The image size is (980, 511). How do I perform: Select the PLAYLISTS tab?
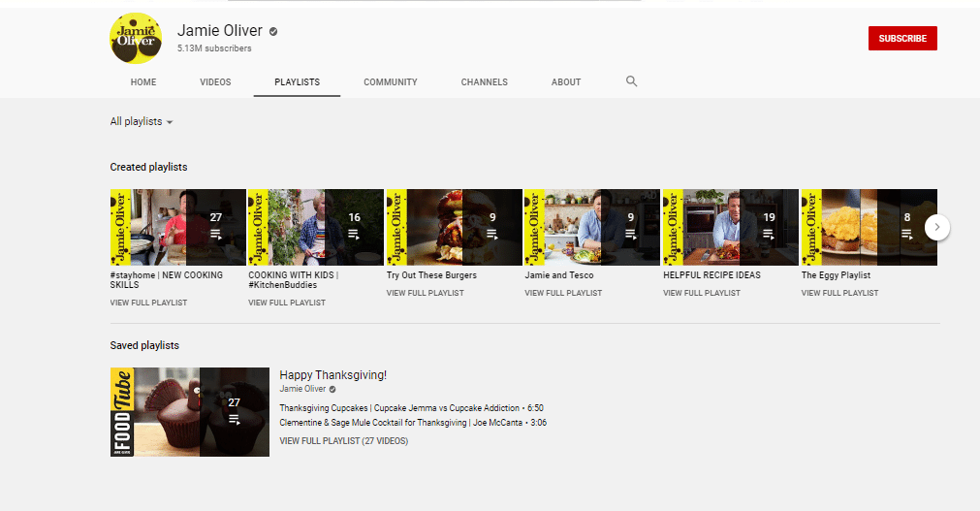point(297,82)
